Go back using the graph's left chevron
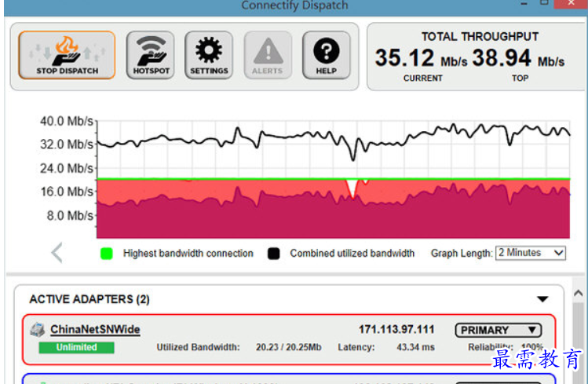Image resolution: width=588 pixels, height=384 pixels. [57, 253]
